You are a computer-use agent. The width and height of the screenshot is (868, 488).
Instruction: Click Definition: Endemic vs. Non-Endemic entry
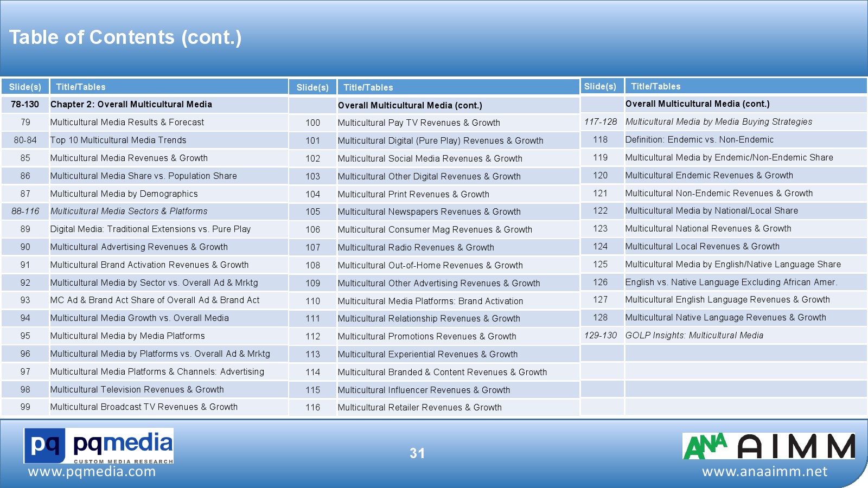[x=699, y=140]
